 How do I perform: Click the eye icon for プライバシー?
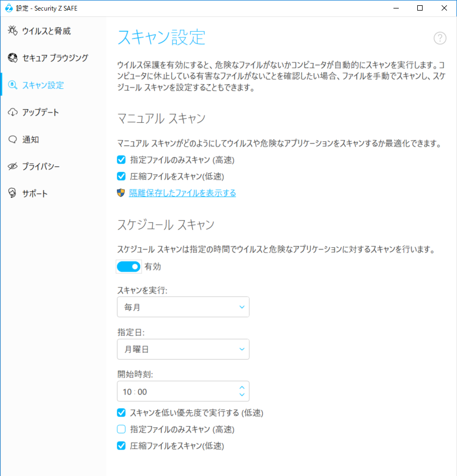coord(13,167)
